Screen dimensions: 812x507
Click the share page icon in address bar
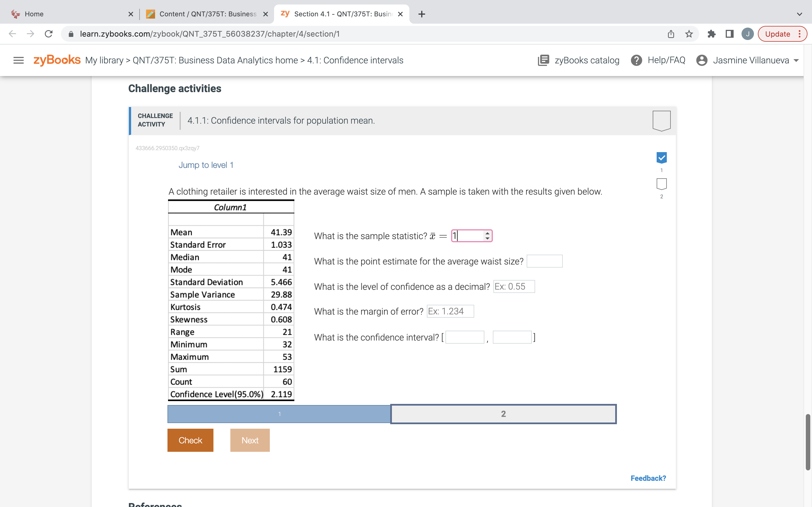pyautogui.click(x=671, y=34)
